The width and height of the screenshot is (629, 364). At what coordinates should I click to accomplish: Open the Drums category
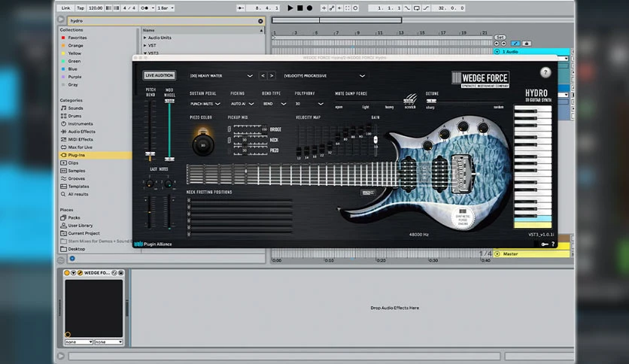pyautogui.click(x=74, y=116)
